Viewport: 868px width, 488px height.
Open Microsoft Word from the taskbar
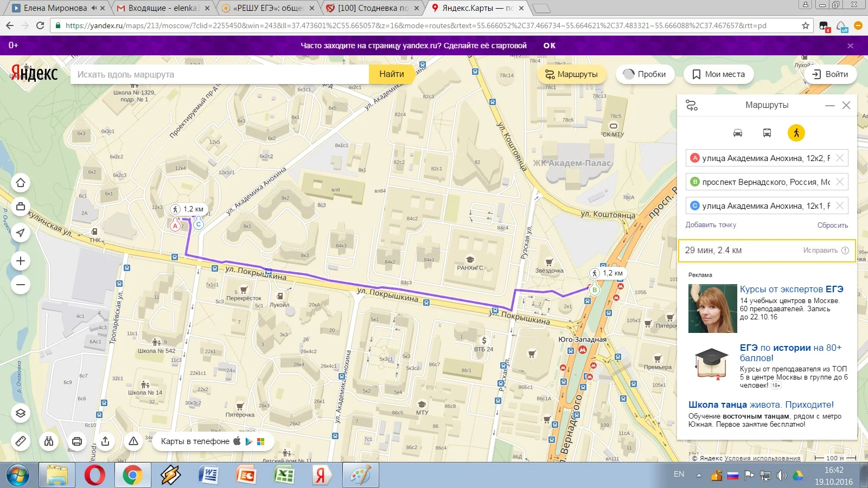pyautogui.click(x=209, y=476)
